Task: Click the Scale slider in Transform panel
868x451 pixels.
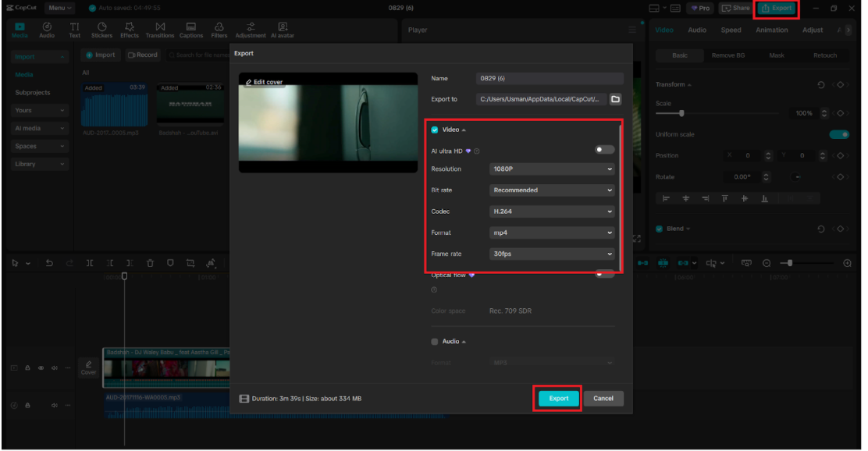Action: pyautogui.click(x=718, y=113)
